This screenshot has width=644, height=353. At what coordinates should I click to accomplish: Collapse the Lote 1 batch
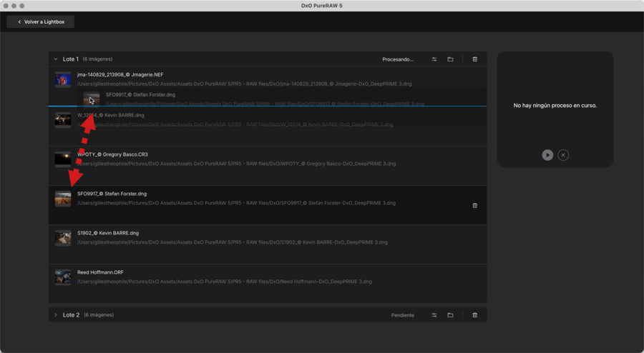click(x=56, y=59)
